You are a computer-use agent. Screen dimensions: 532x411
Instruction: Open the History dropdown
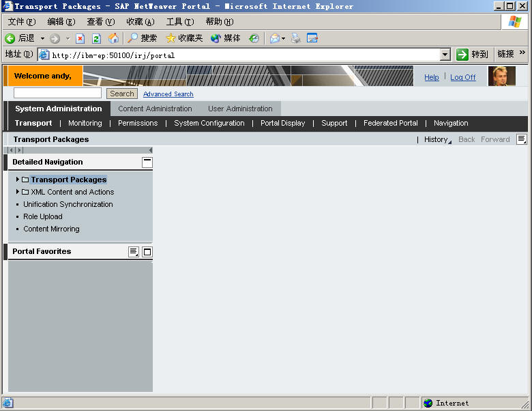tap(438, 139)
